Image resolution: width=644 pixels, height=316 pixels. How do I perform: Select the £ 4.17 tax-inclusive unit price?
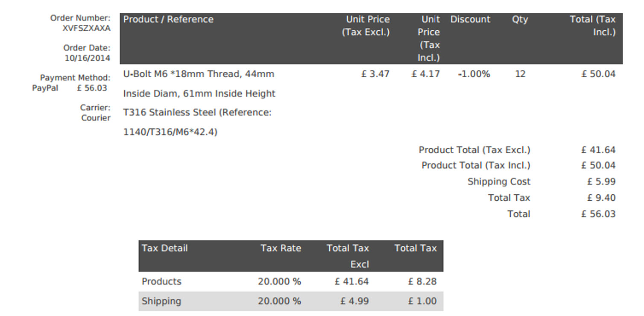[425, 74]
